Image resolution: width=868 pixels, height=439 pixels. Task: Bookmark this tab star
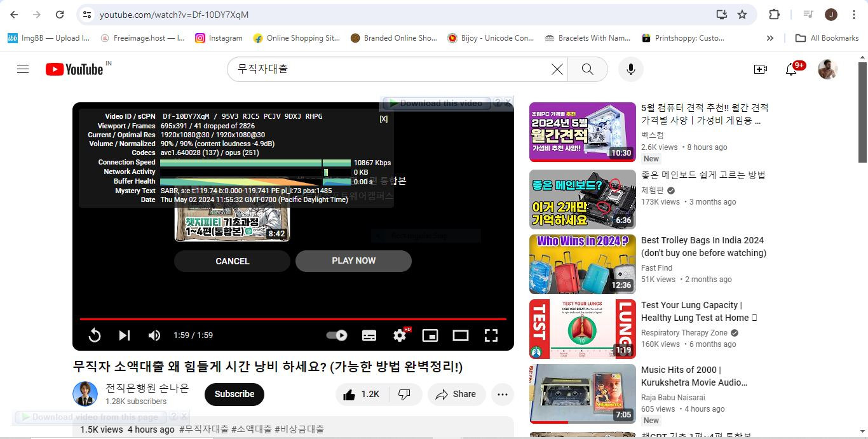[x=742, y=15]
